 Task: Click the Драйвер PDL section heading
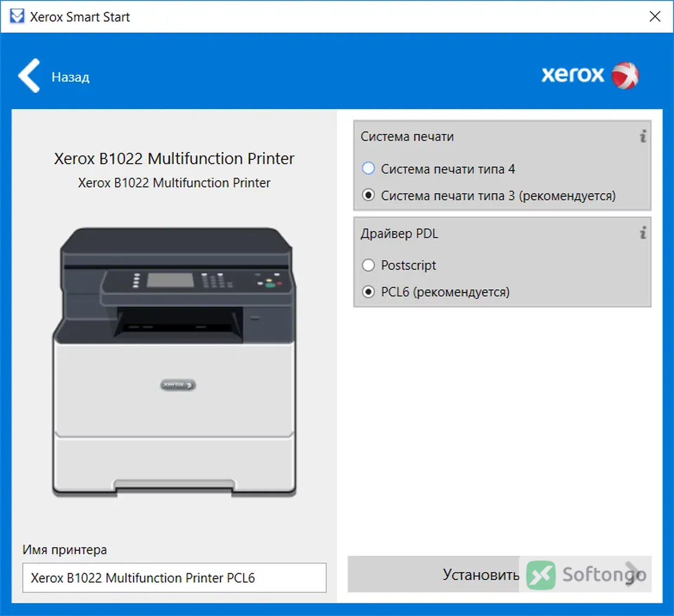tap(399, 234)
